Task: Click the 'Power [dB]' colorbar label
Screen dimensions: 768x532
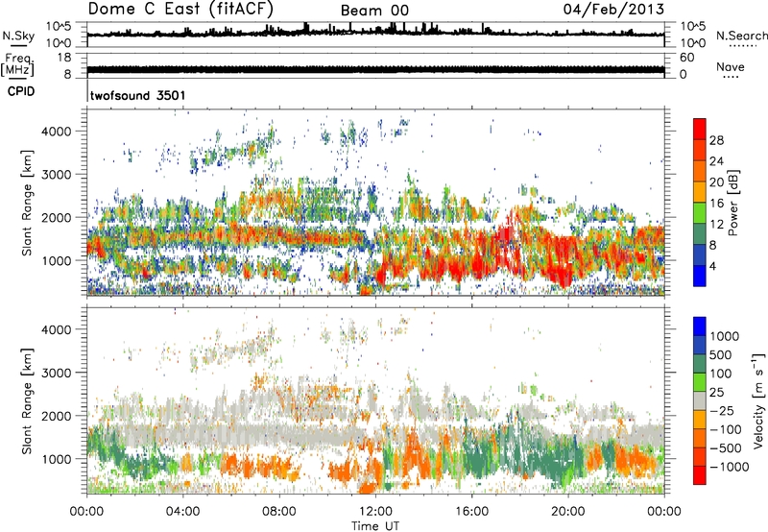Action: point(733,203)
